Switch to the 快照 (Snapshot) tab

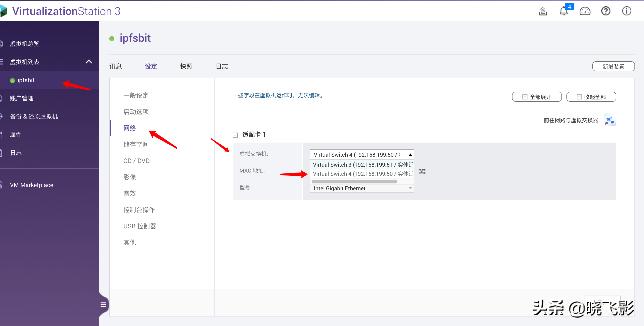[186, 66]
